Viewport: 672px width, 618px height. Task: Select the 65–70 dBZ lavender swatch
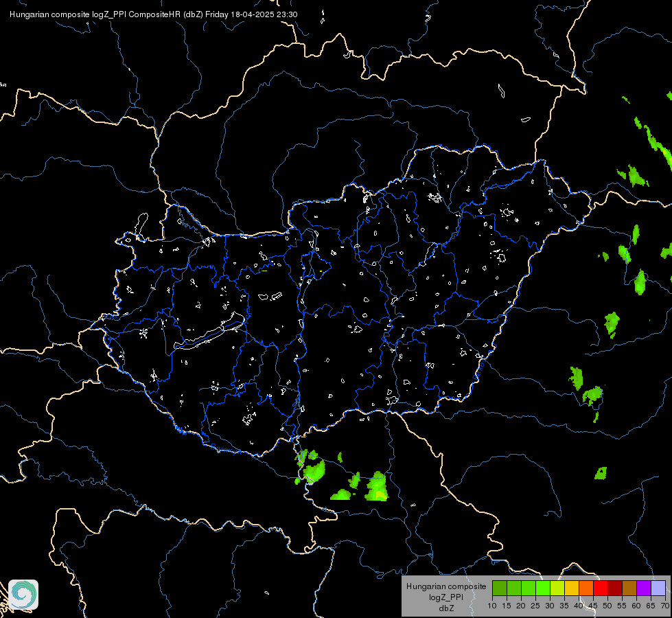[x=659, y=588]
